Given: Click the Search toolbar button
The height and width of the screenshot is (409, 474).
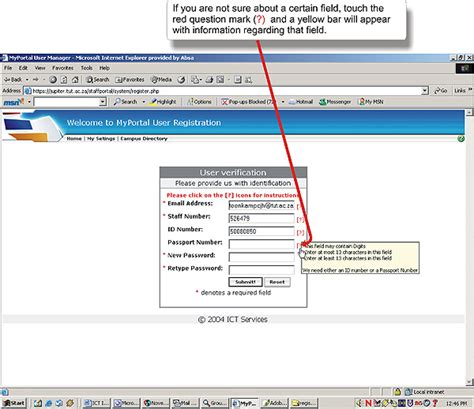Looking at the screenshot, I should [x=98, y=80].
